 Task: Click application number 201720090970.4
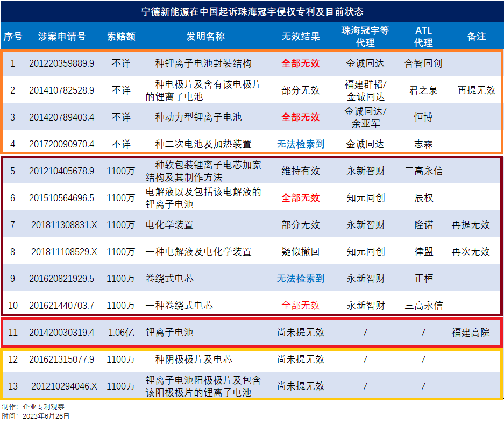pos(62,144)
